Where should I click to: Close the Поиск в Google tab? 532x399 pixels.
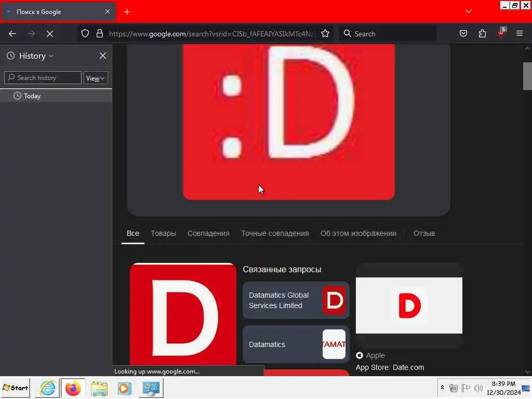(108, 11)
